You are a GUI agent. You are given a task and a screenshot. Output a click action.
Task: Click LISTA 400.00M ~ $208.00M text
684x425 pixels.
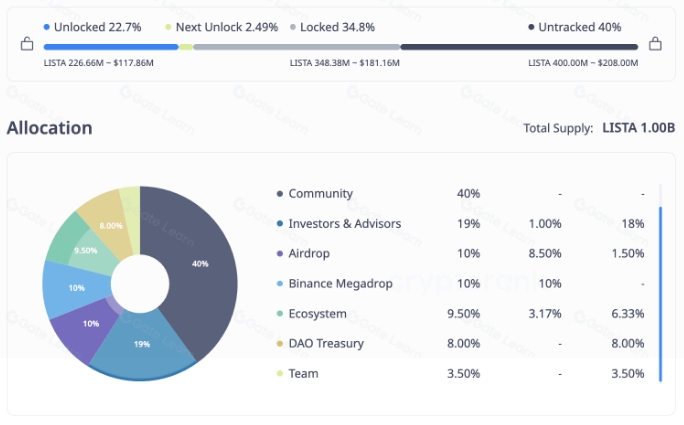point(583,63)
